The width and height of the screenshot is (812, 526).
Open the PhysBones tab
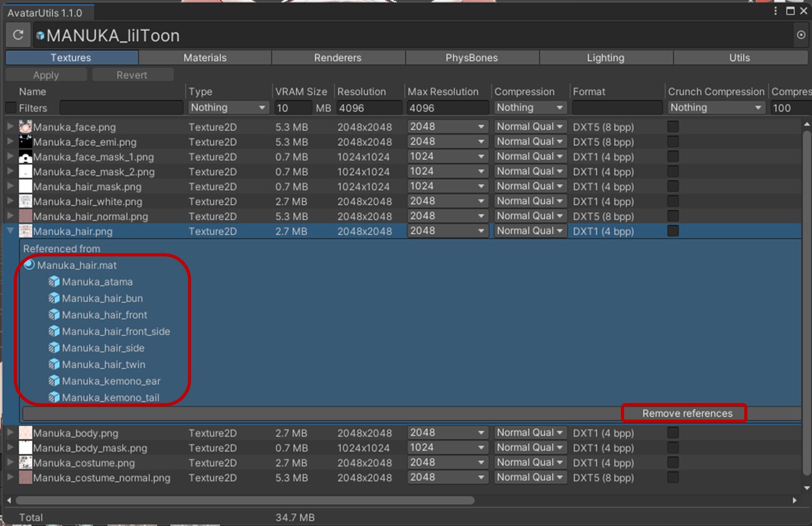coord(472,58)
